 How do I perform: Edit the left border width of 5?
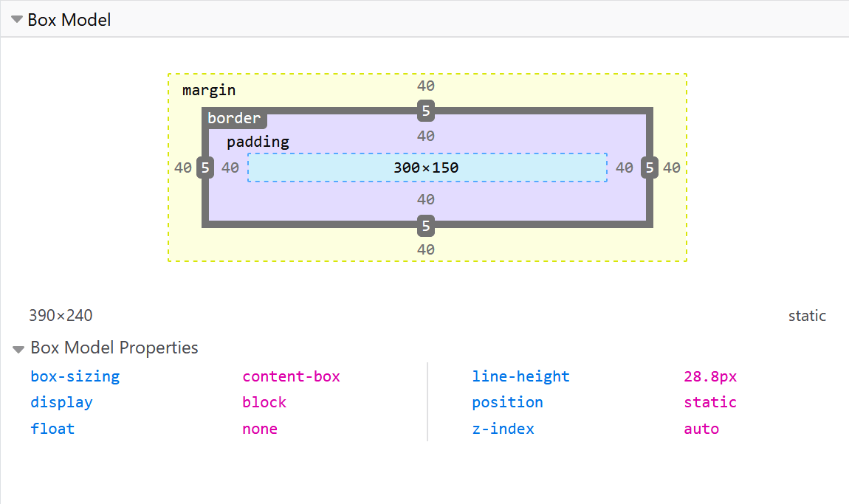tap(204, 168)
